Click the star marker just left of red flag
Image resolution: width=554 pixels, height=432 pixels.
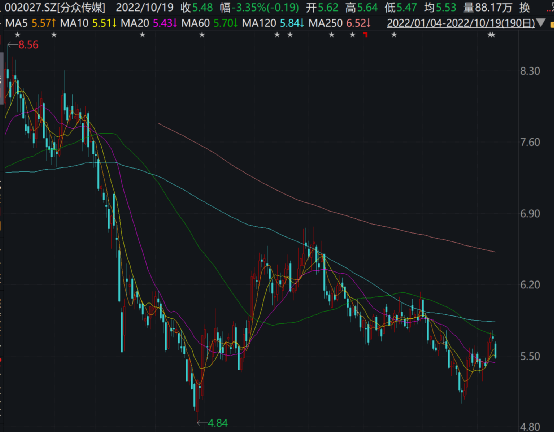coord(352,35)
